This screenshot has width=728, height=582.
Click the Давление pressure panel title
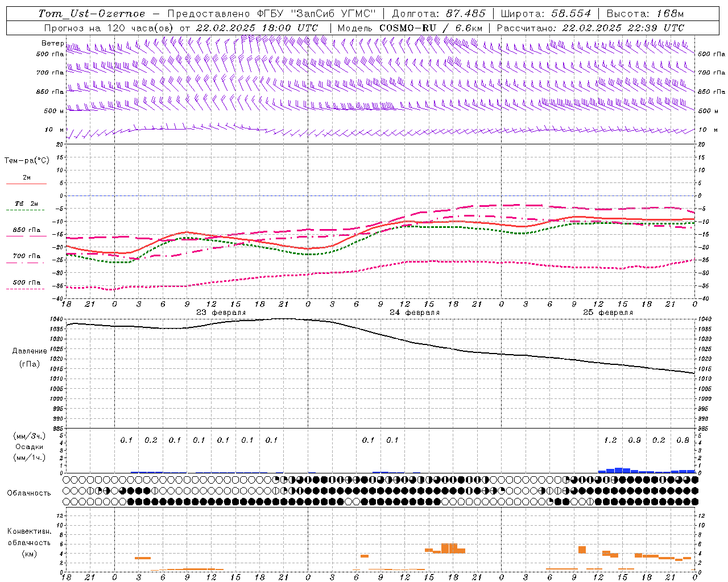pyautogui.click(x=29, y=351)
